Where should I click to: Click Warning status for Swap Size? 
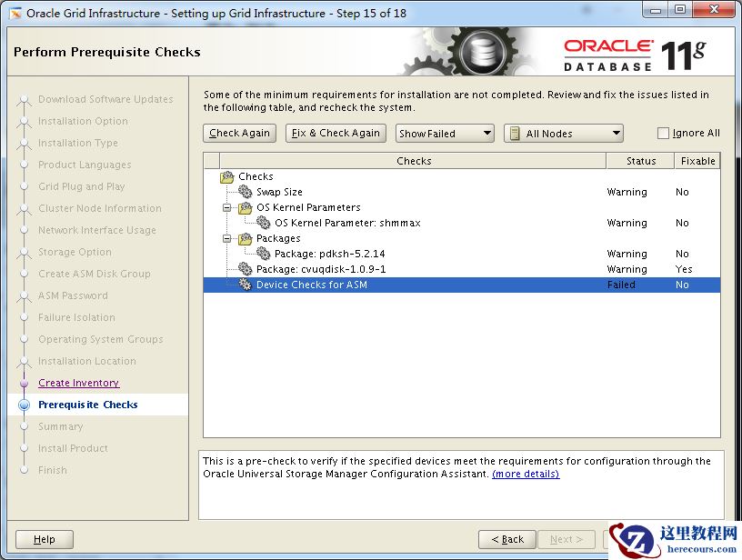[x=627, y=192]
